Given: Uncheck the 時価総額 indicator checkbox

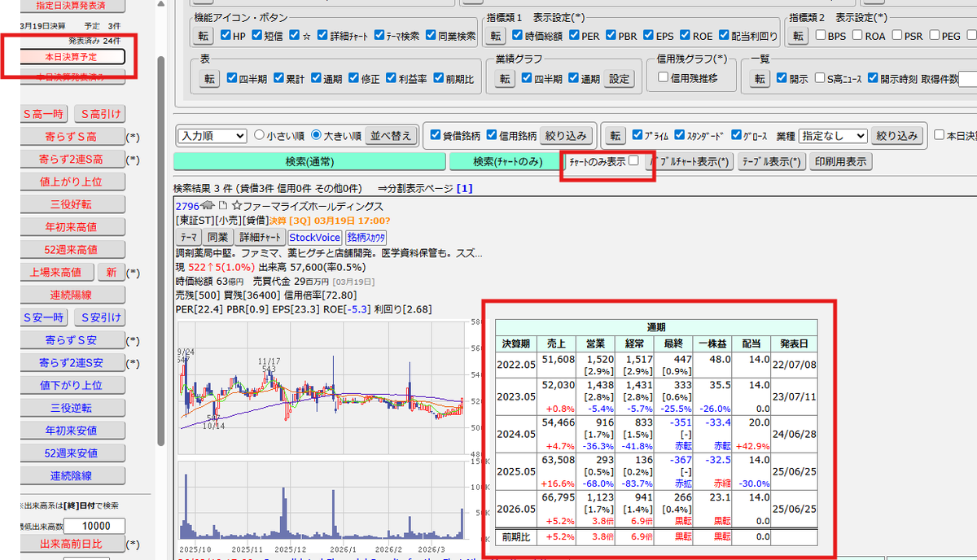Looking at the screenshot, I should click(x=517, y=35).
